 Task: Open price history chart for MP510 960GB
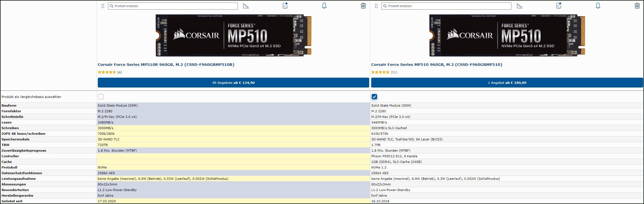[x=519, y=6]
